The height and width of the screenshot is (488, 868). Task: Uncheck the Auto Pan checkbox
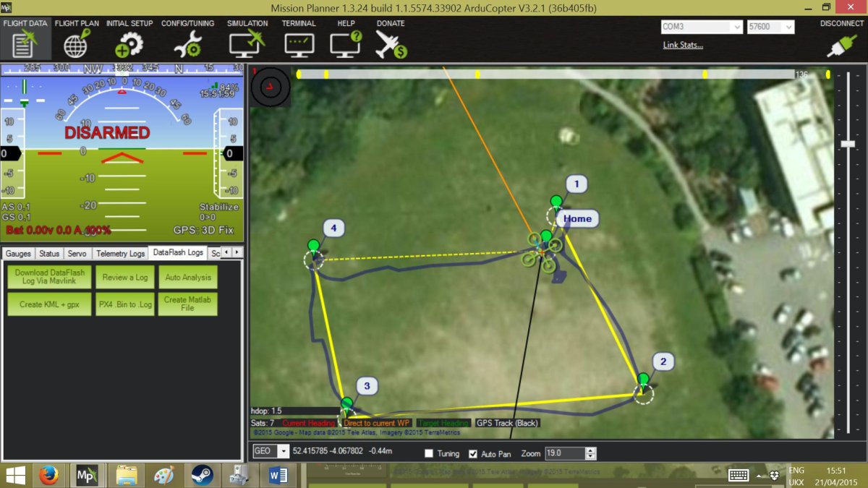[x=473, y=454]
